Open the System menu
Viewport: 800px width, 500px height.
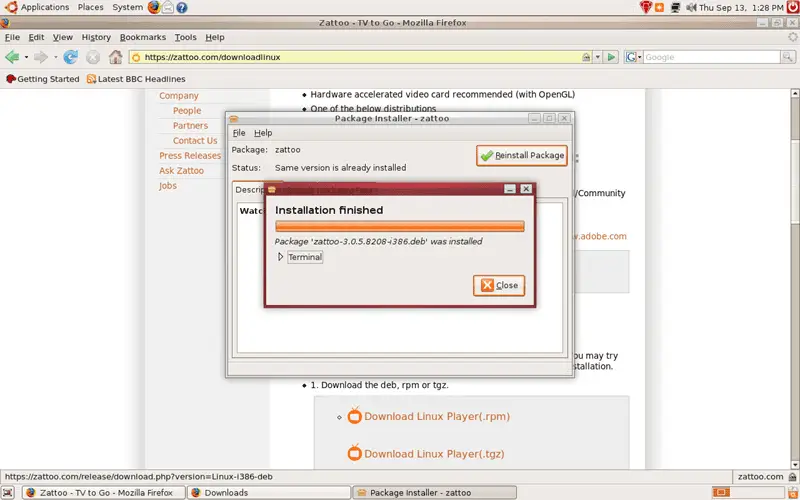pyautogui.click(x=128, y=7)
